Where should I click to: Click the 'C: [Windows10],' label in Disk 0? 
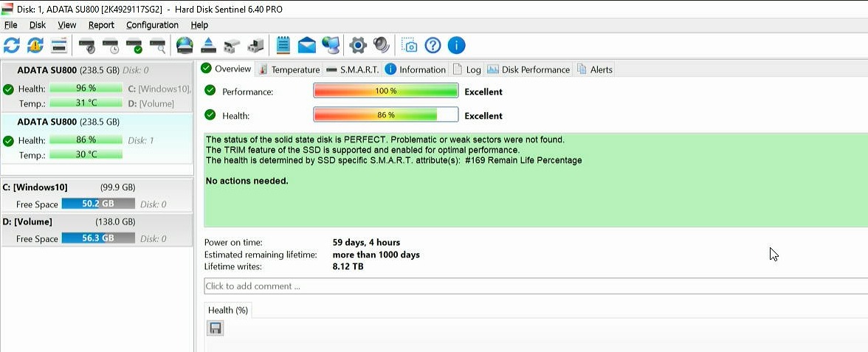tap(159, 89)
